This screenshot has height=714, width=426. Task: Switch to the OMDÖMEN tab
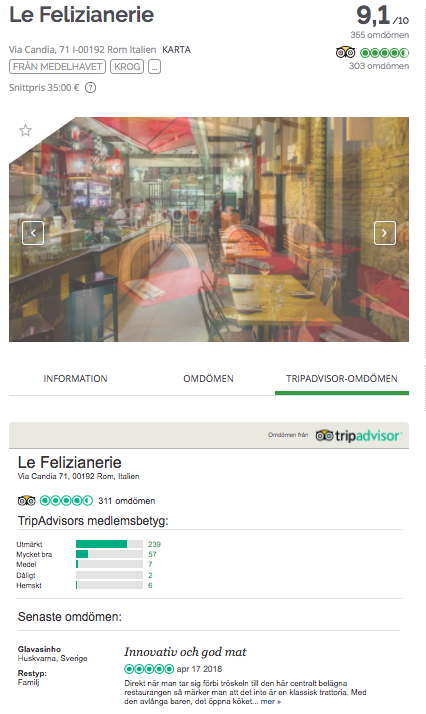click(208, 379)
